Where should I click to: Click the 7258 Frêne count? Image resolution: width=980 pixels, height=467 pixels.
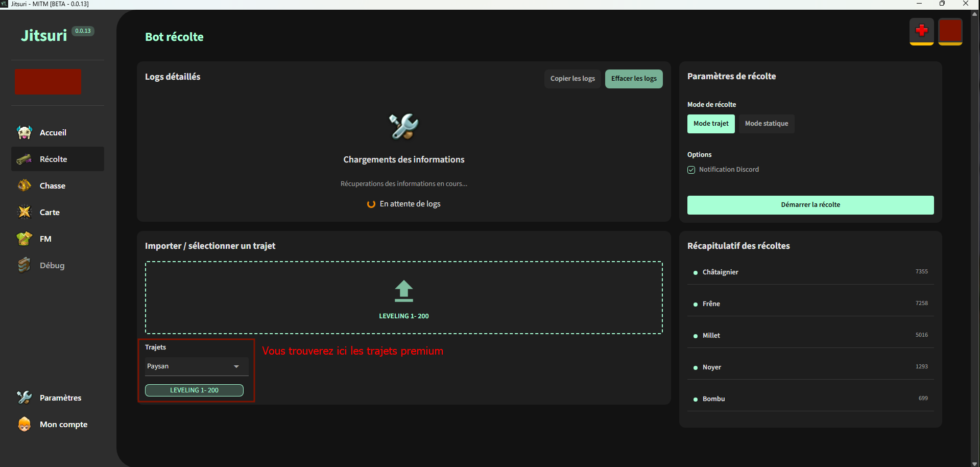coord(922,303)
